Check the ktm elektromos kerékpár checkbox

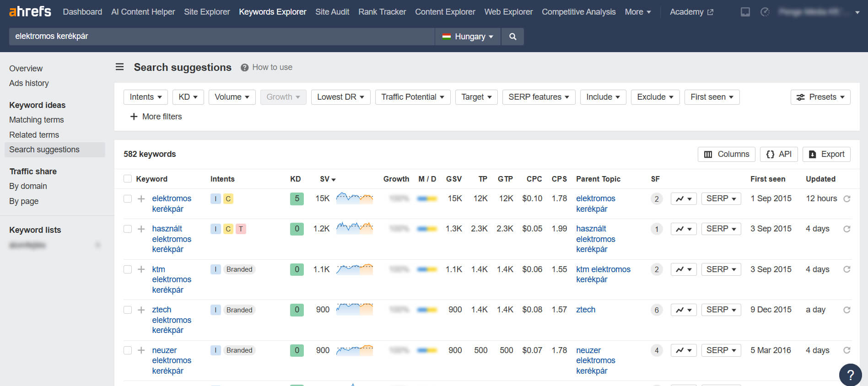click(128, 269)
